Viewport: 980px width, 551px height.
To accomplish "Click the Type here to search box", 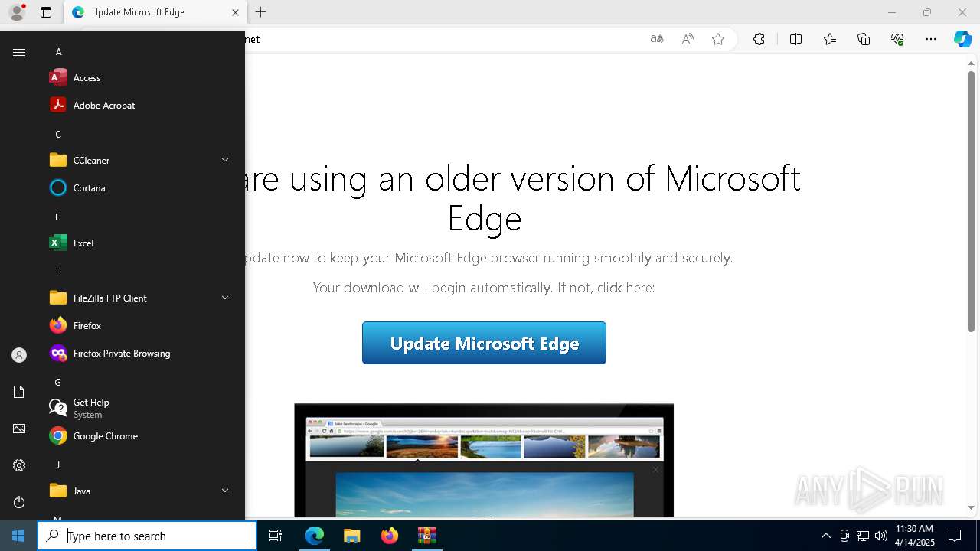I will point(147,536).
